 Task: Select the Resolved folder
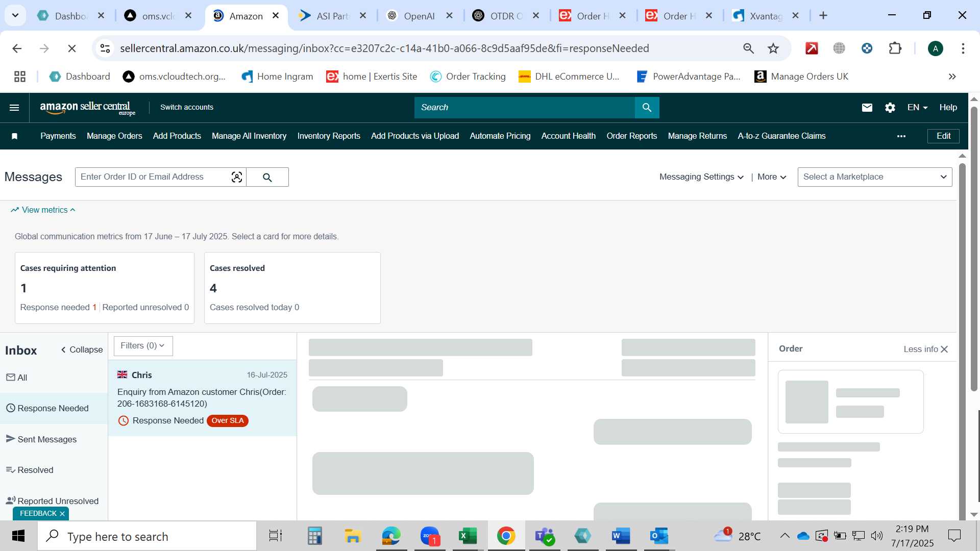point(54,470)
